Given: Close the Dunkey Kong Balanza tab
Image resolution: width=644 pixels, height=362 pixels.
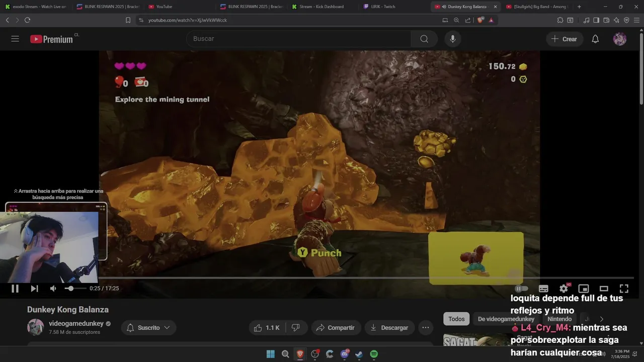Looking at the screenshot, I should (x=495, y=7).
